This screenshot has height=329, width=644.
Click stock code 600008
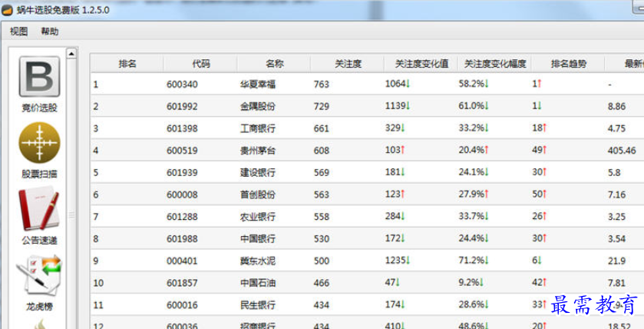pos(182,194)
